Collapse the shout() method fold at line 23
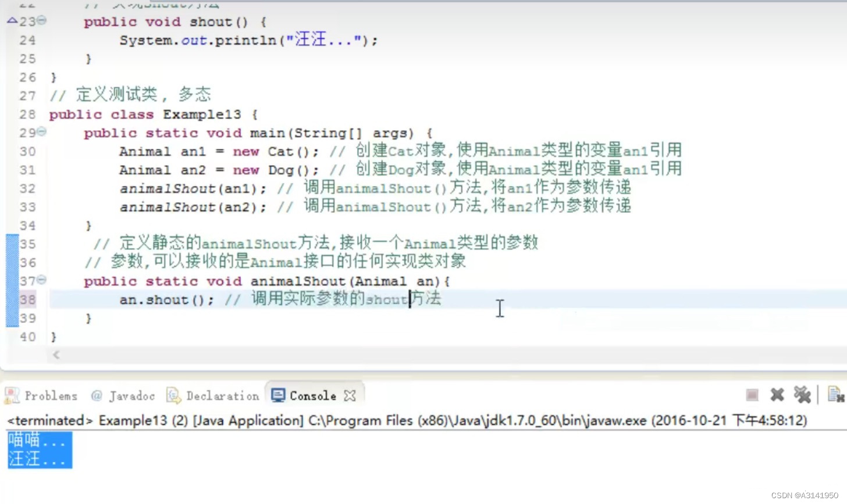This screenshot has width=847, height=504. coord(42,21)
